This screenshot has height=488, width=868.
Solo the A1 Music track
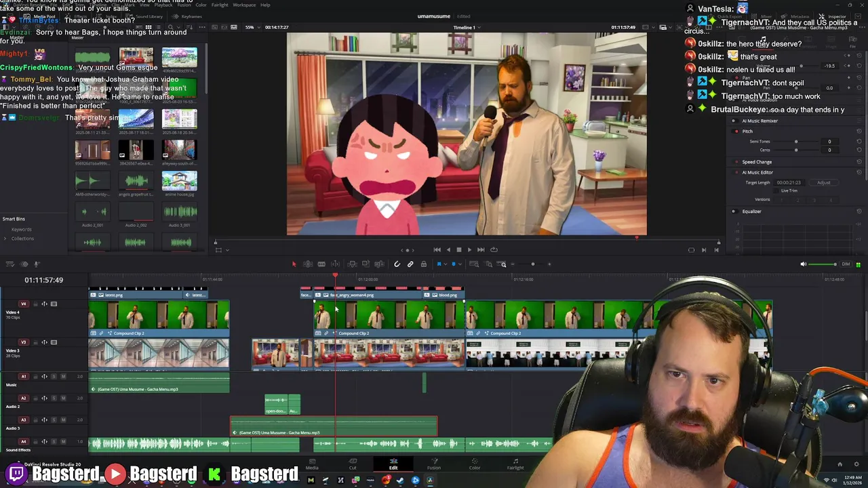[x=54, y=376]
